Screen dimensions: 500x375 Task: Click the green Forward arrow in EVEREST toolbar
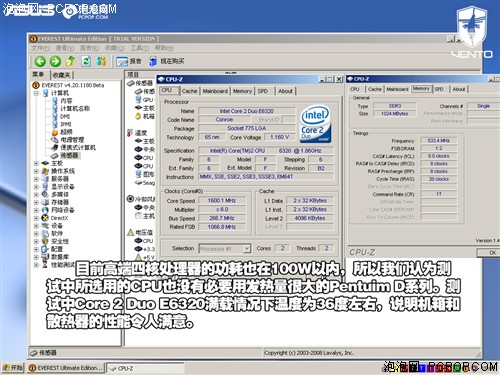point(55,61)
